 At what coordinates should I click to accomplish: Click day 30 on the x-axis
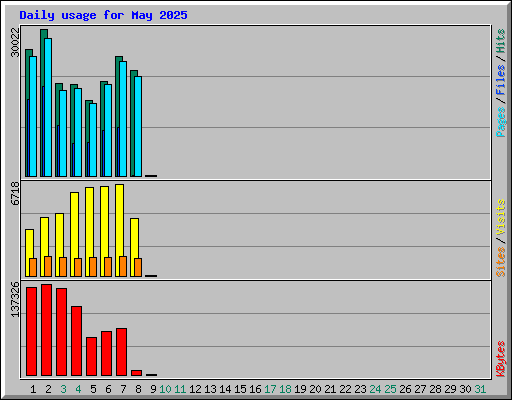465,389
